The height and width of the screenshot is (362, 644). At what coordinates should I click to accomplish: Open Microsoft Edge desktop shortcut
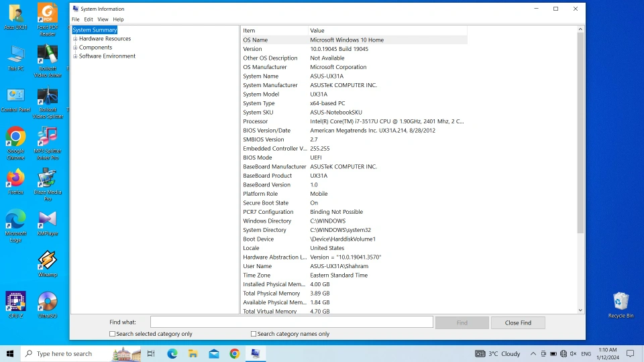click(x=15, y=226)
